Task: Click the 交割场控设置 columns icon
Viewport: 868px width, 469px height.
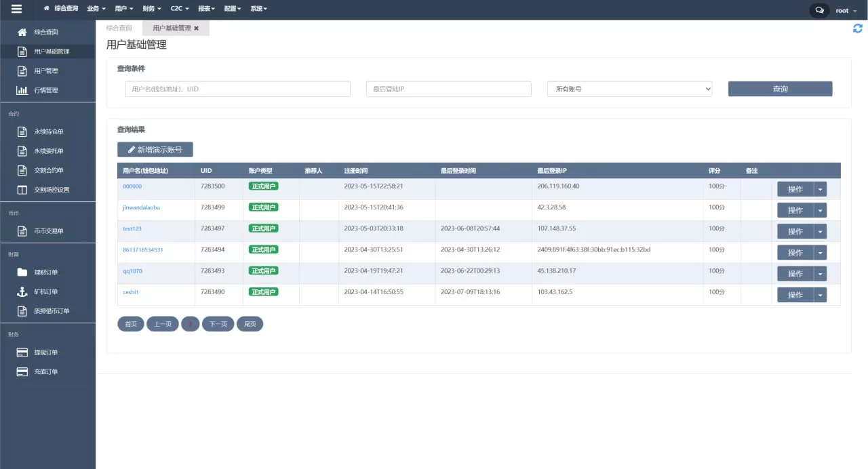Action: pyautogui.click(x=22, y=190)
